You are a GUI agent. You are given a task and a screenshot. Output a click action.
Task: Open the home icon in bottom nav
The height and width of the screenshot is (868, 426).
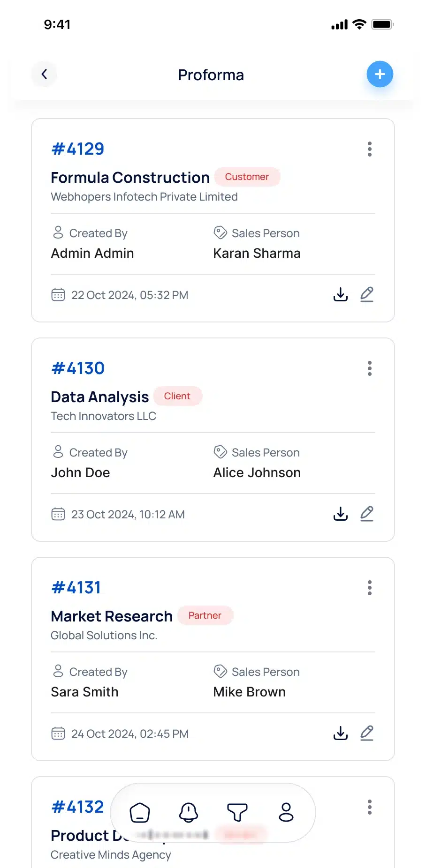coord(140,812)
